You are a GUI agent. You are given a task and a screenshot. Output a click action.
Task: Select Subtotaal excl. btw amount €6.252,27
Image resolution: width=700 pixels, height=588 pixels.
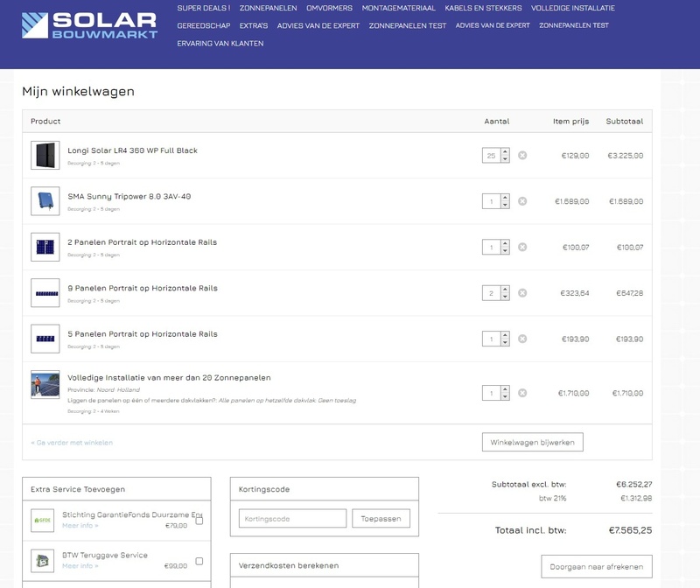pos(633,484)
